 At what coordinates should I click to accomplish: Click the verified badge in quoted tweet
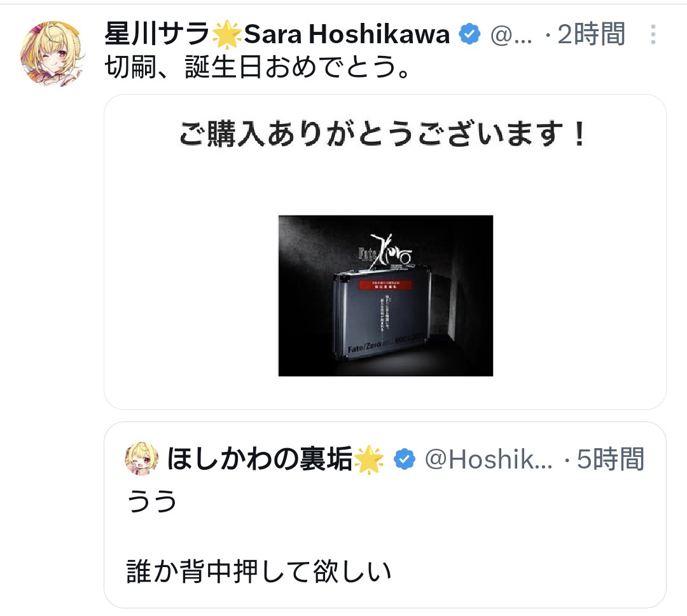pos(404,459)
